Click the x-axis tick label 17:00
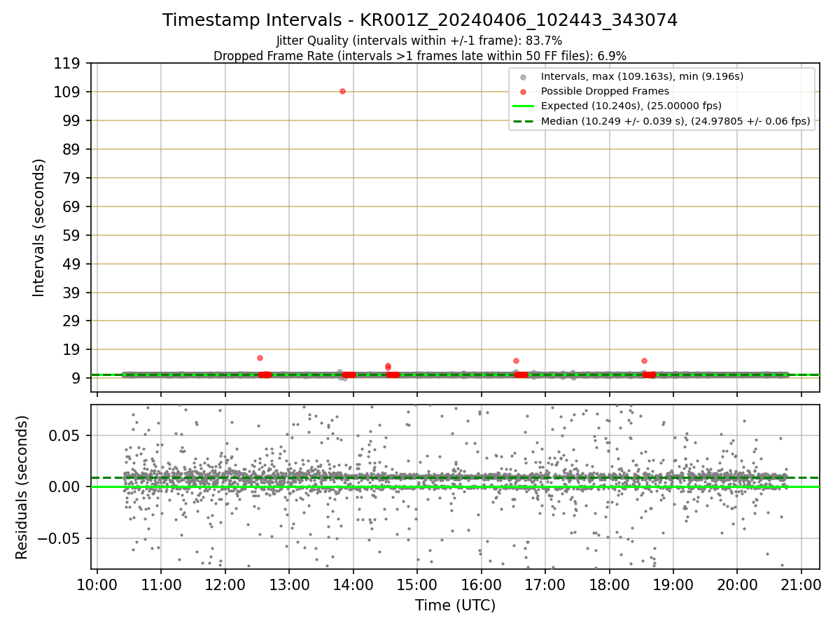The image size is (840, 630). click(x=545, y=584)
